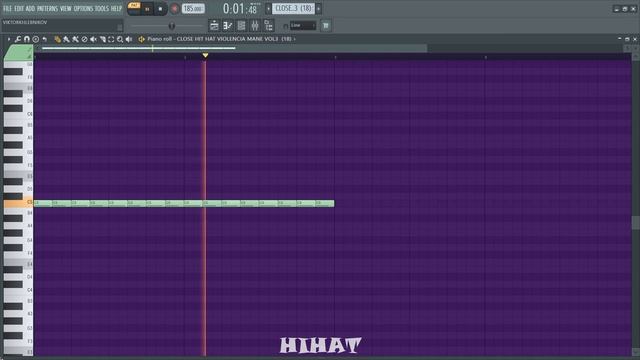Toggle the snap indicator left of Line
Screen dimensions: 640x360
285,26
